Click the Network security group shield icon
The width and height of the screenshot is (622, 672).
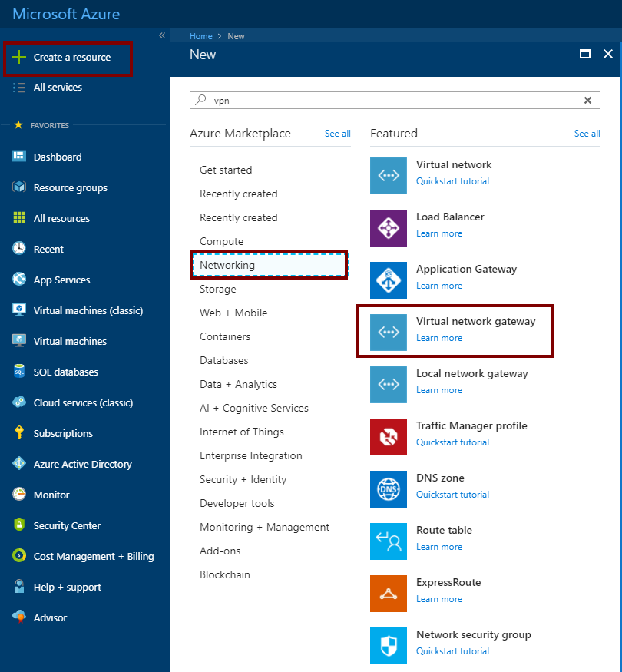[389, 646]
